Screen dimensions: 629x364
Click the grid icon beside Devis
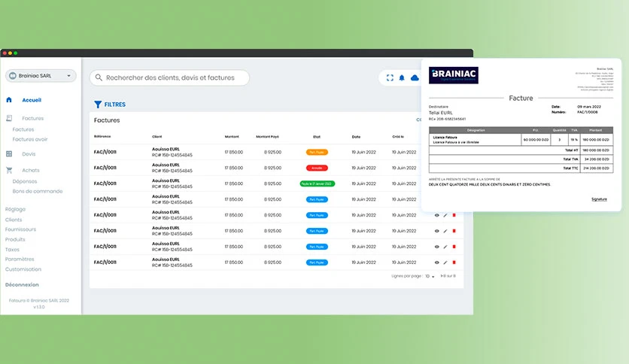[9, 154]
